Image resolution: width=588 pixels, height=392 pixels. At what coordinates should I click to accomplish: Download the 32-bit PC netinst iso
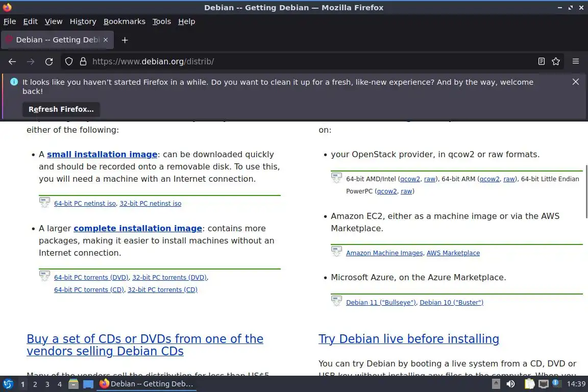151,203
